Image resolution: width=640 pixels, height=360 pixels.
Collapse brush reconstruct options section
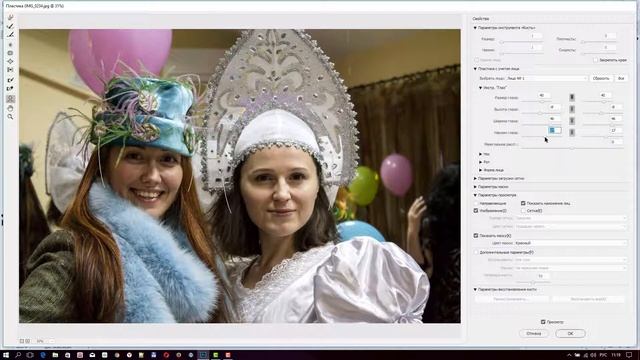click(x=475, y=289)
